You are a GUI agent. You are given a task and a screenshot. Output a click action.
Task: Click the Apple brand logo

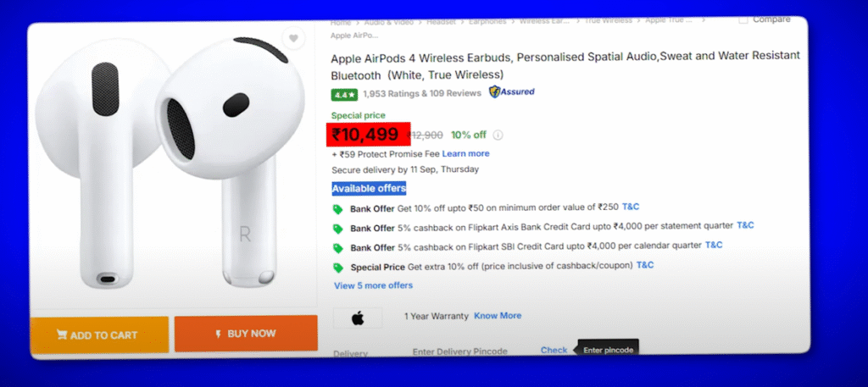click(x=357, y=318)
